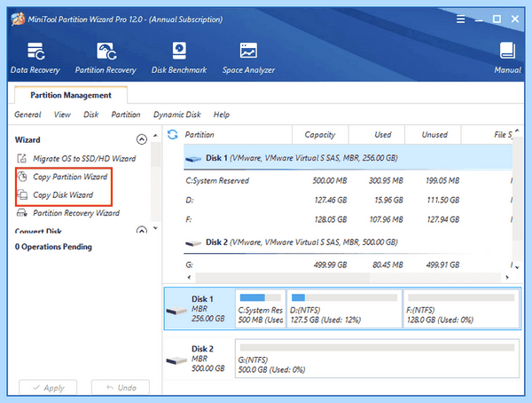Sort by Used column header

click(377, 135)
